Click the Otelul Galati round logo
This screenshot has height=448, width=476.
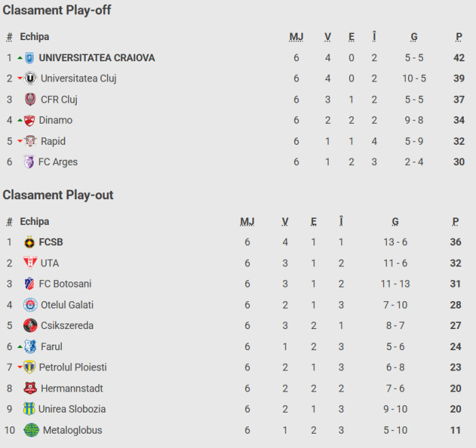tap(30, 305)
